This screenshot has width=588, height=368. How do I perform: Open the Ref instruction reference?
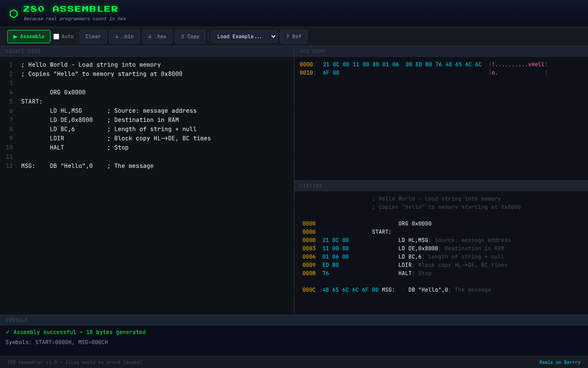(294, 37)
